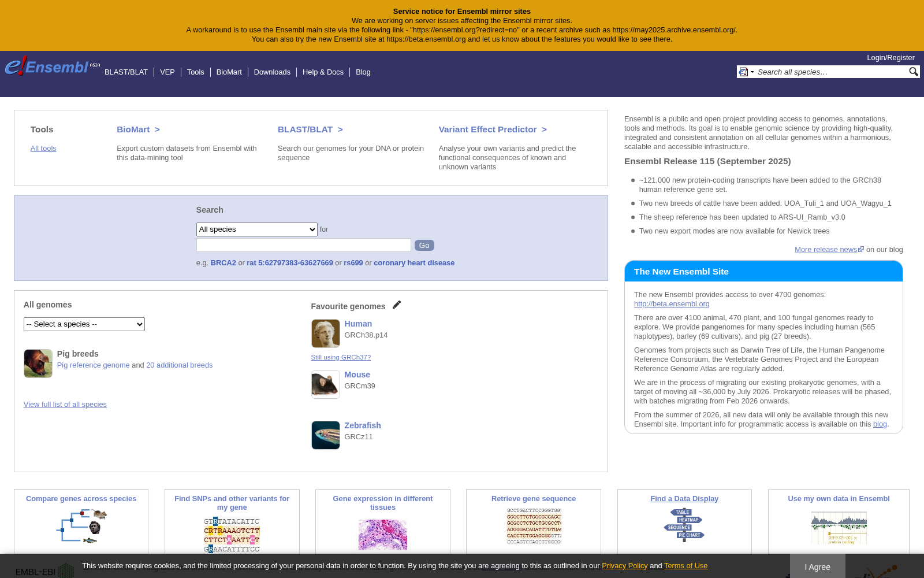The width and height of the screenshot is (924, 578).
Task: Click the rs699 example link
Action: pos(353,263)
